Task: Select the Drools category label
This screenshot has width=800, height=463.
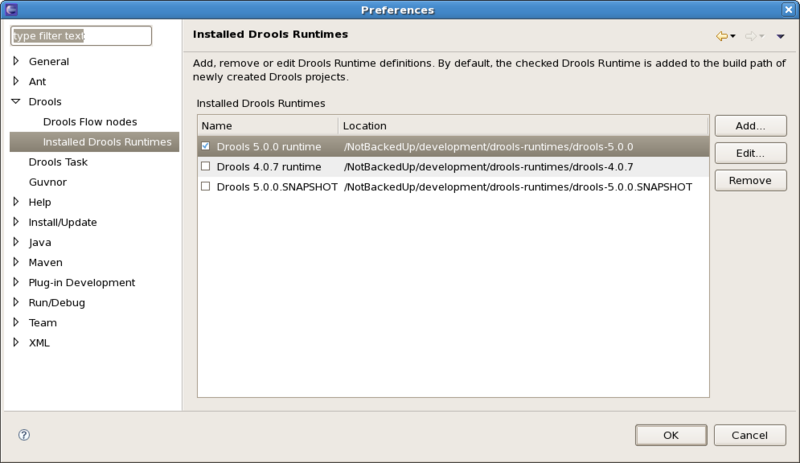Action: (45, 102)
